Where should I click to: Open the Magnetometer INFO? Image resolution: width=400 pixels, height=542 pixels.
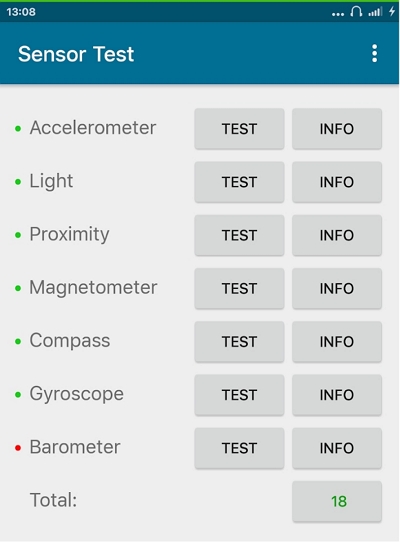(337, 289)
